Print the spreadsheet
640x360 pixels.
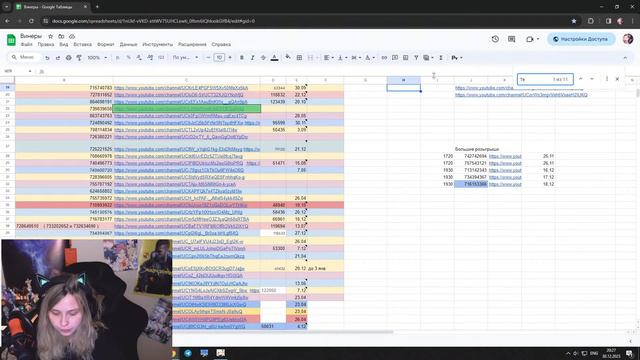click(x=69, y=58)
